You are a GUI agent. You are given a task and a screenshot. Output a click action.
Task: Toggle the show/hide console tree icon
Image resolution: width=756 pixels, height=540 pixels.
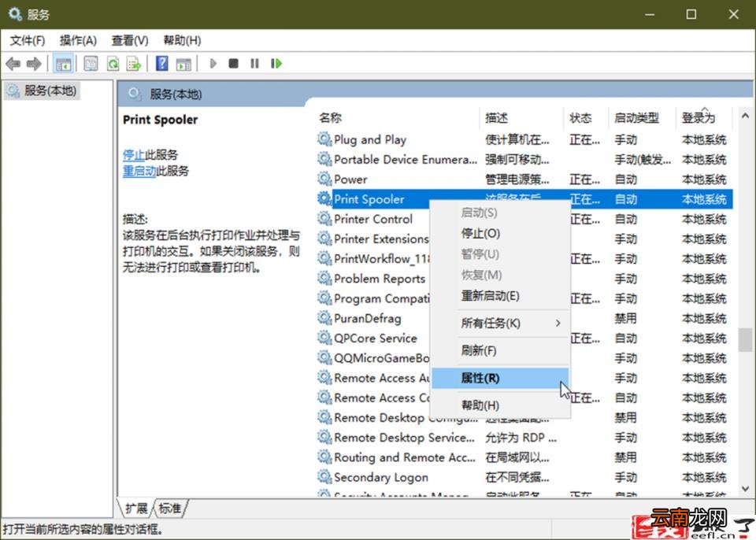coord(63,64)
